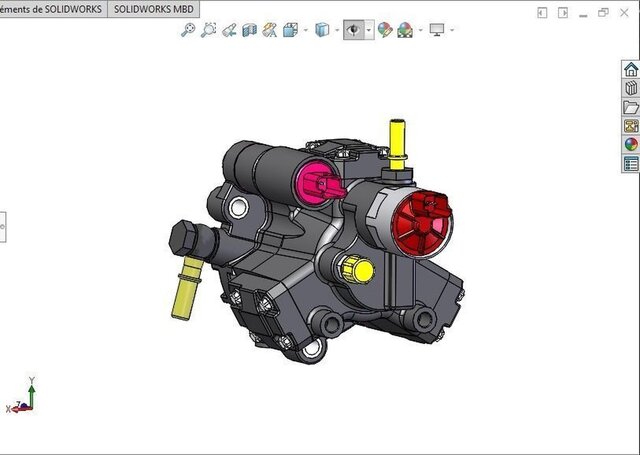Open the SOLIDWORKS Resources home pane
Image resolution: width=640 pixels, height=455 pixels.
click(x=631, y=69)
